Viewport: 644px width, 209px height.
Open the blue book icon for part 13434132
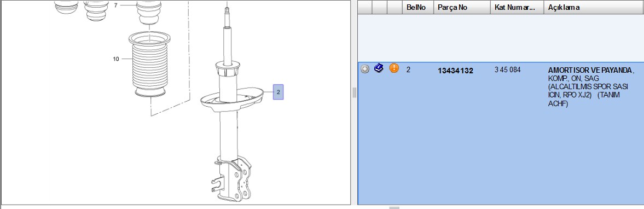[379, 68]
